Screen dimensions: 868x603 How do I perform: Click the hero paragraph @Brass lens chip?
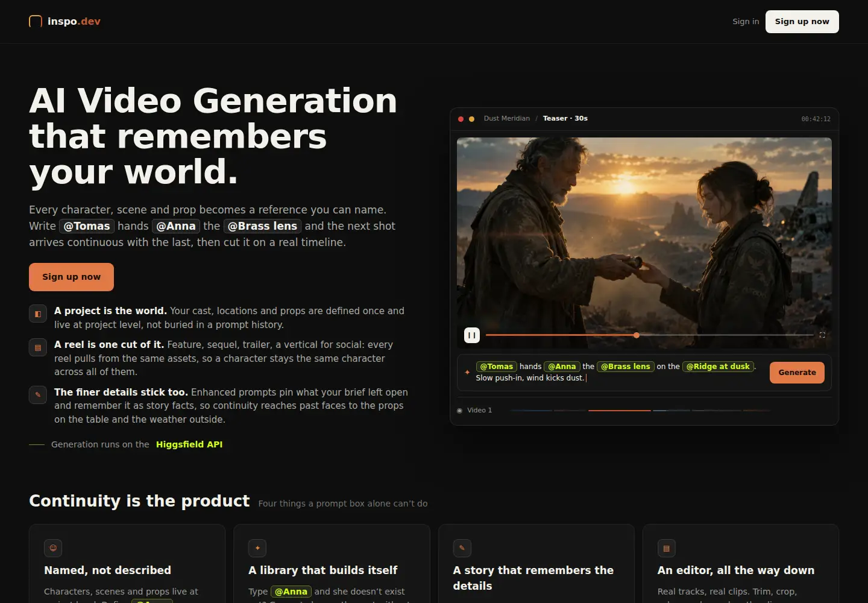click(262, 226)
